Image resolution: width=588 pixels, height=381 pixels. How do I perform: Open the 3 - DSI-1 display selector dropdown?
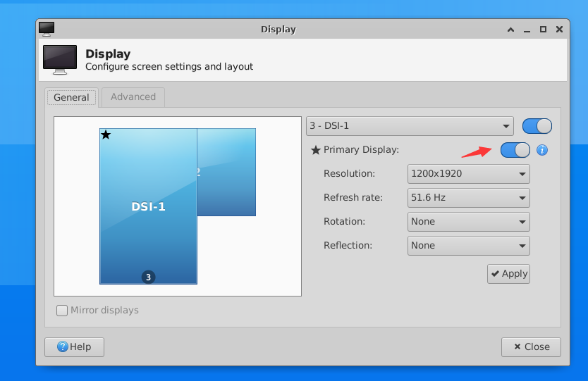[410, 126]
